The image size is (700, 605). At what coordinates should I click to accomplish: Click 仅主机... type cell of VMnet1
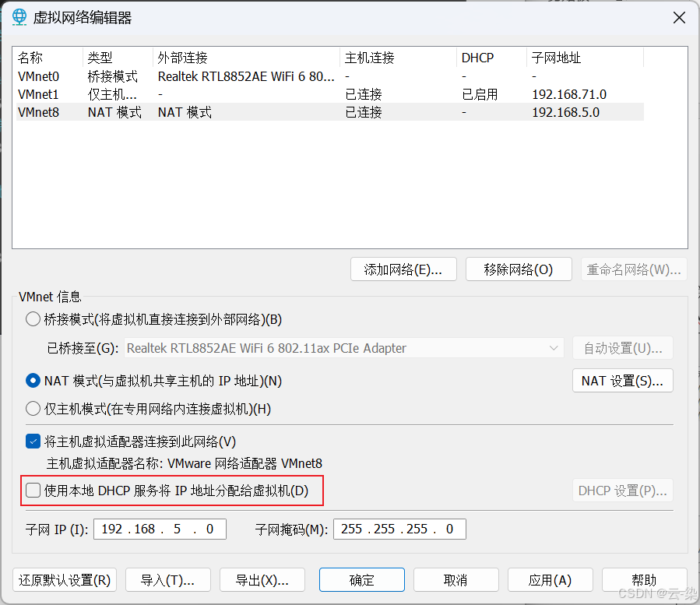coord(112,94)
